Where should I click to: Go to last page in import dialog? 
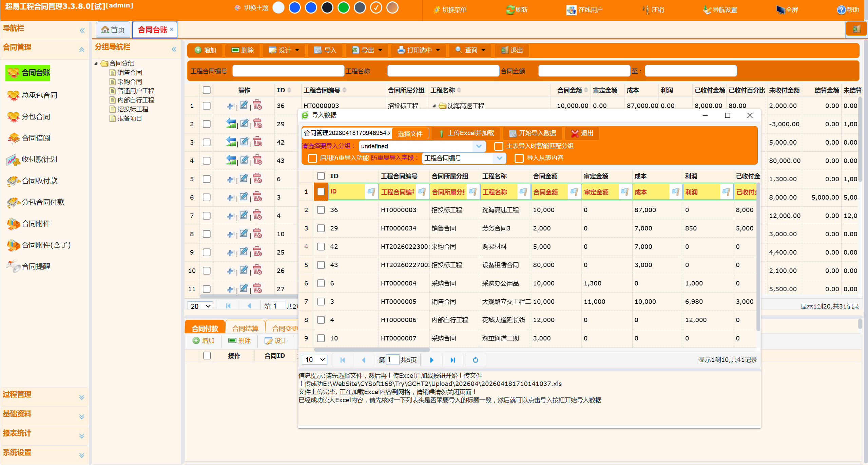452,360
